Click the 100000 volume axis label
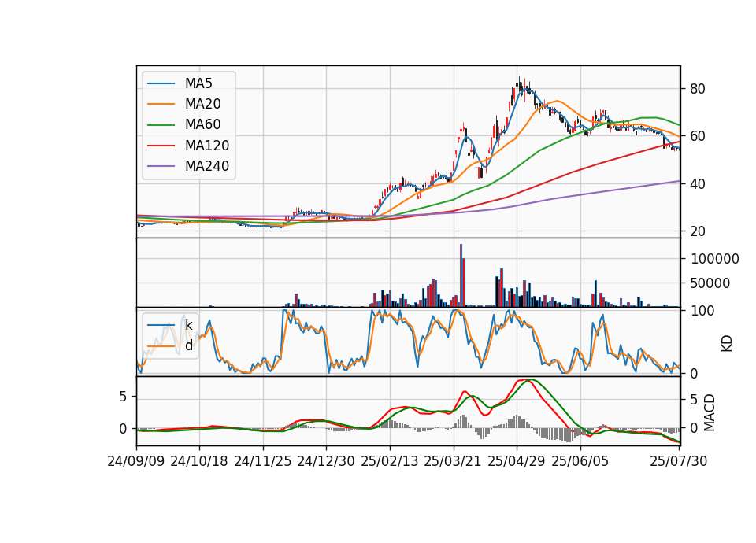The width and height of the screenshot is (756, 543). 715,259
